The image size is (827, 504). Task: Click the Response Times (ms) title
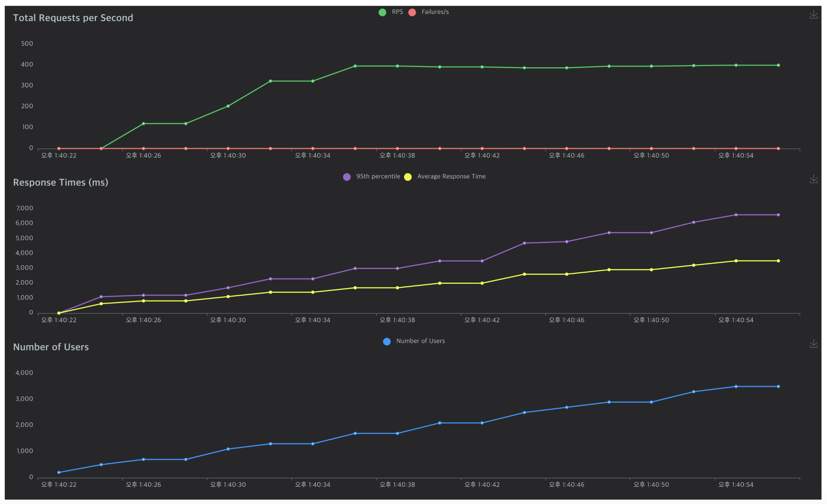pos(60,183)
